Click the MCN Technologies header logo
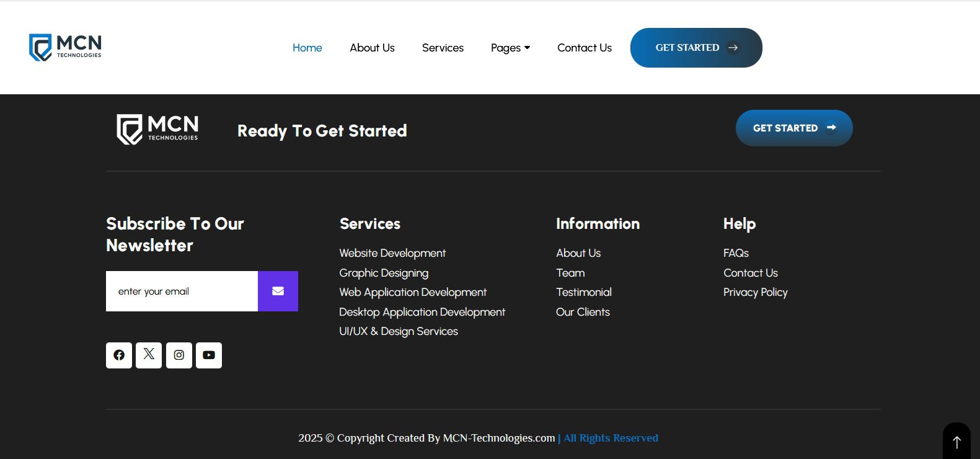This screenshot has width=980, height=459. (66, 47)
